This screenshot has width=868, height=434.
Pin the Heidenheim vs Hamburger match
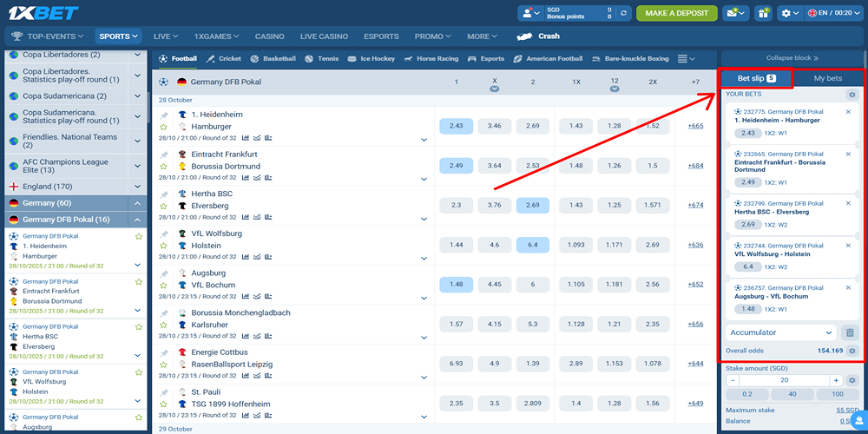click(164, 115)
